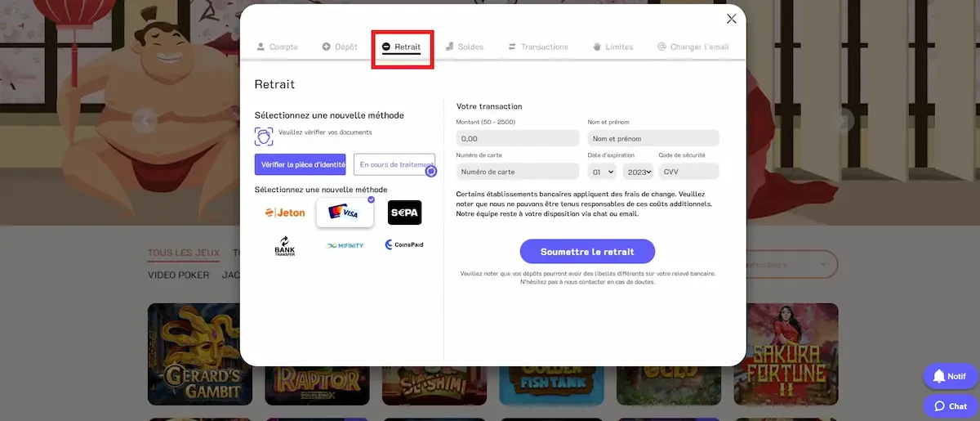Screen dimensions: 980x421
Task: Open the expiration month dropdown
Action: 602,172
